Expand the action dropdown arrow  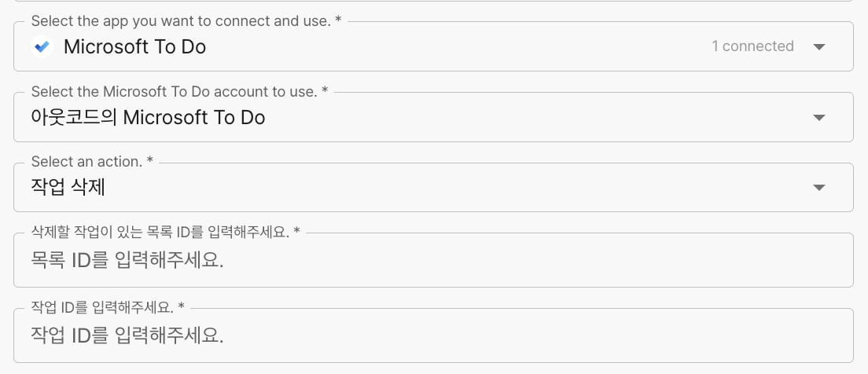[818, 188]
